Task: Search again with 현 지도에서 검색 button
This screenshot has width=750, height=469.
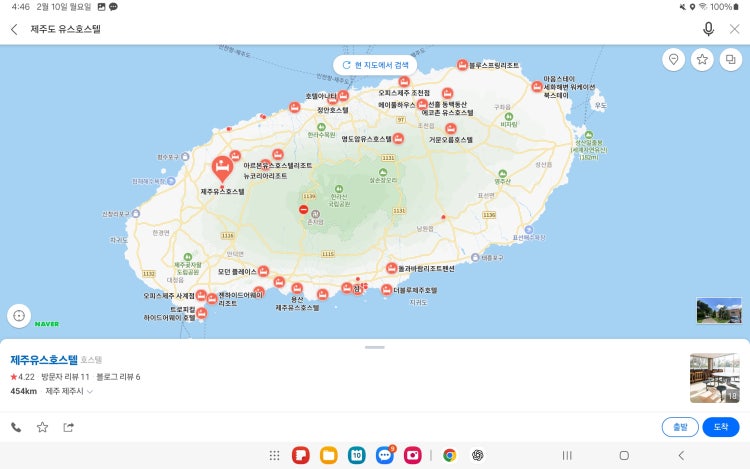Action: pos(375,65)
